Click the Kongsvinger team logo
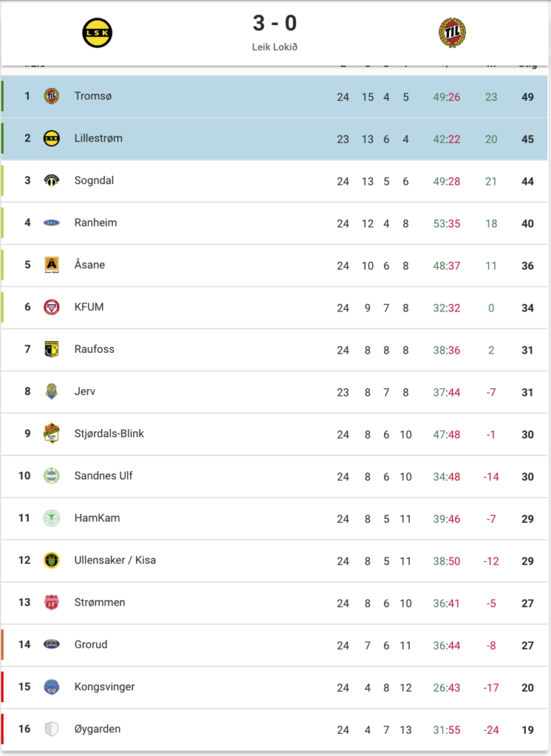The height and width of the screenshot is (756, 551). click(52, 687)
